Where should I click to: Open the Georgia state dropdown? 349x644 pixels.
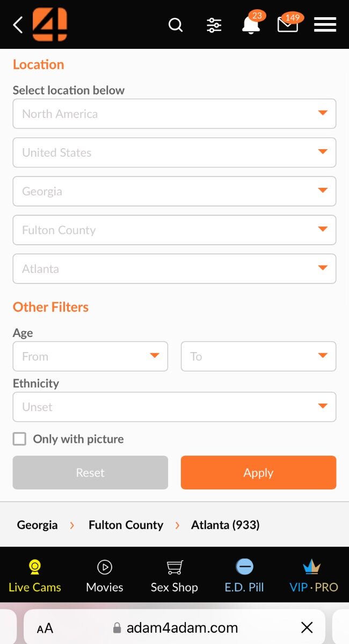pos(174,191)
